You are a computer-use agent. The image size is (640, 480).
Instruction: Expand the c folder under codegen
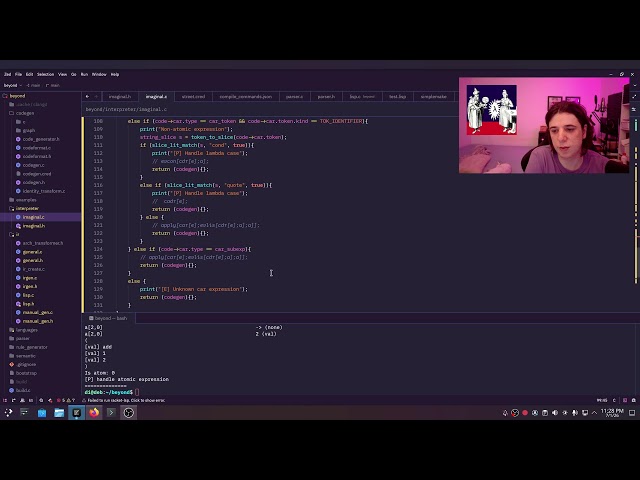pos(21,122)
